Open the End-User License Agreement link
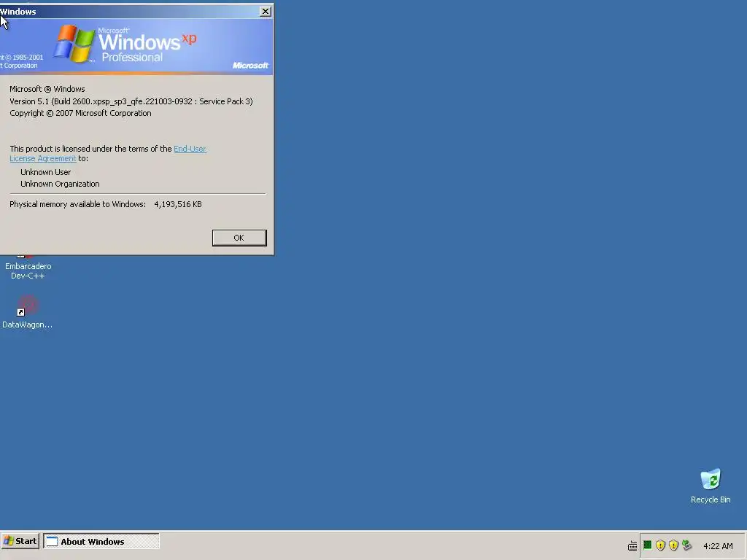747x560 pixels. pos(190,149)
